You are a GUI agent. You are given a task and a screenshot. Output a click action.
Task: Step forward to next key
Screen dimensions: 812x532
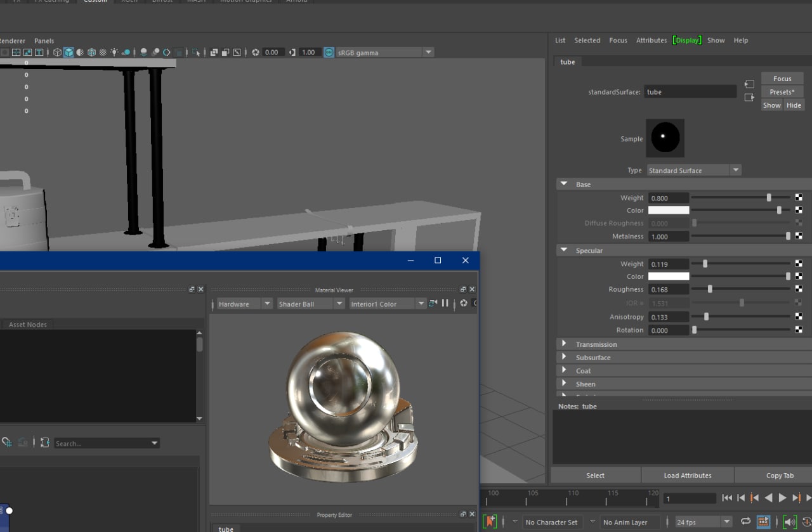(x=796, y=498)
